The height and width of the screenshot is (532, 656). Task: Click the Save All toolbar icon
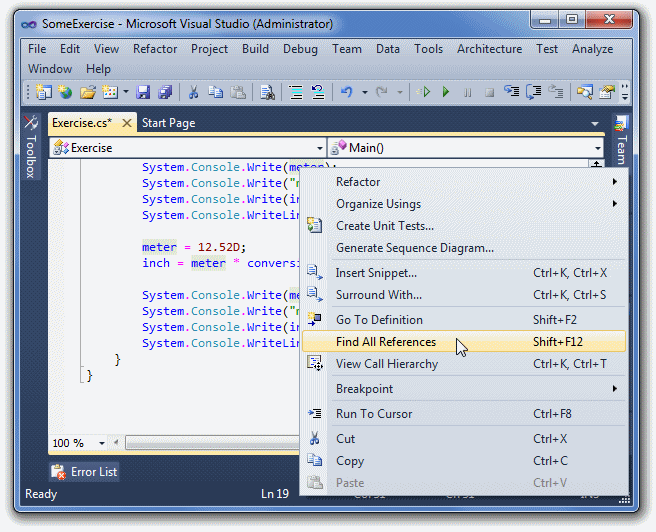(165, 92)
